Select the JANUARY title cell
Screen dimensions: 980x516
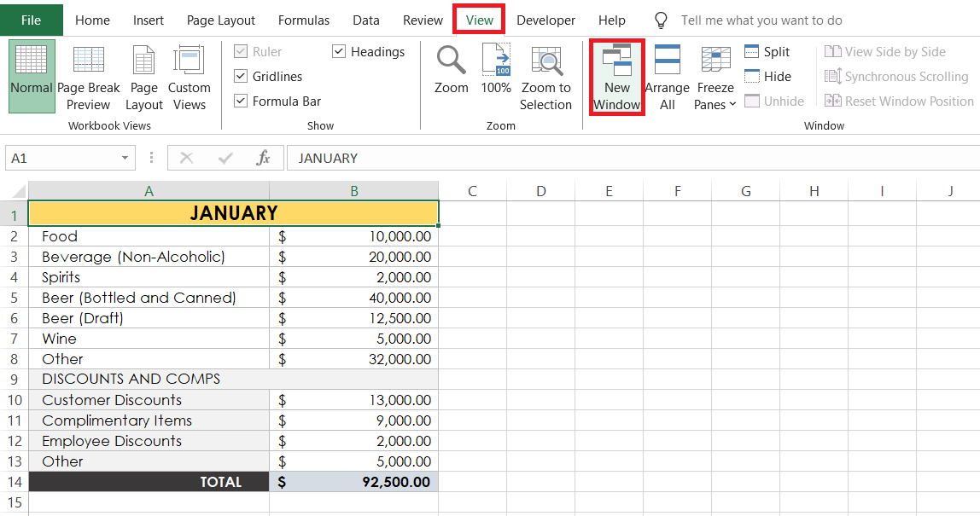click(233, 213)
